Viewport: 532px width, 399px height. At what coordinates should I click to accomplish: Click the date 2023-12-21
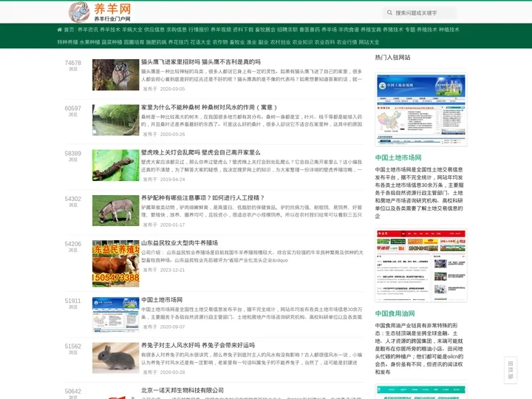(172, 270)
